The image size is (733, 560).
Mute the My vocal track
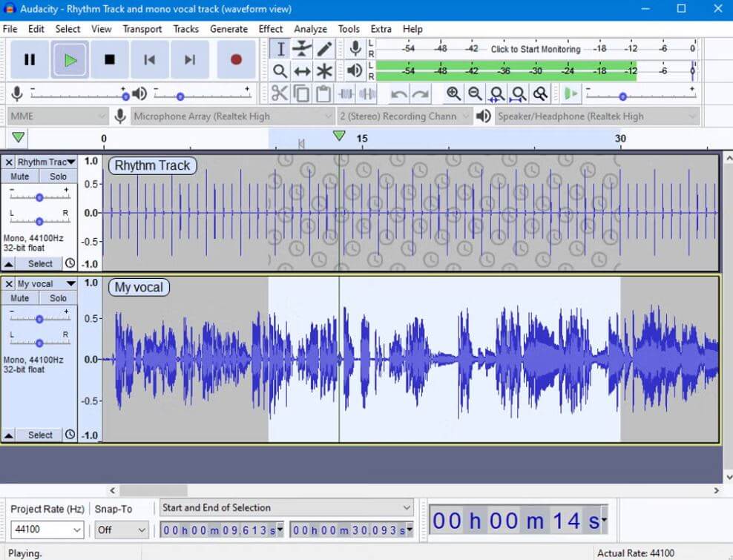(x=19, y=298)
